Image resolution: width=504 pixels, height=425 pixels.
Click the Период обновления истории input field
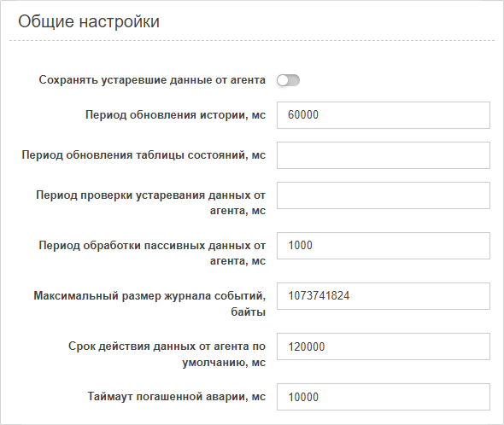[384, 115]
